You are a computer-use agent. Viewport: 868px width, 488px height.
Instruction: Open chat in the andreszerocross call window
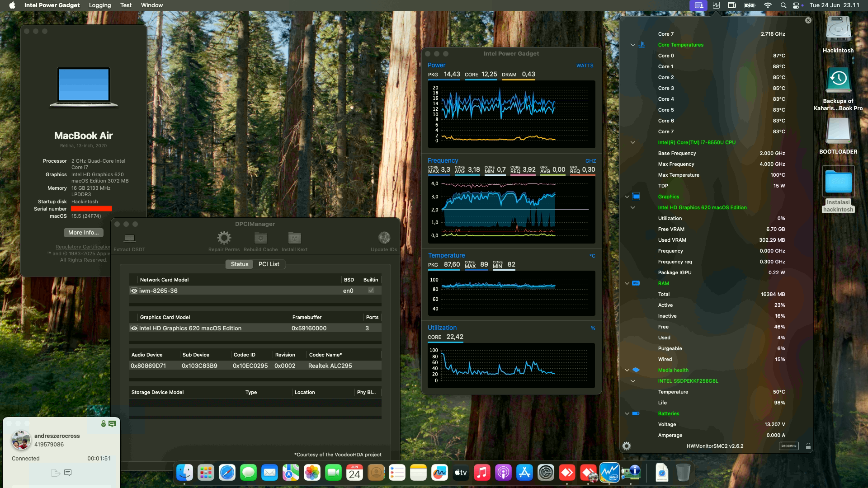(x=68, y=473)
